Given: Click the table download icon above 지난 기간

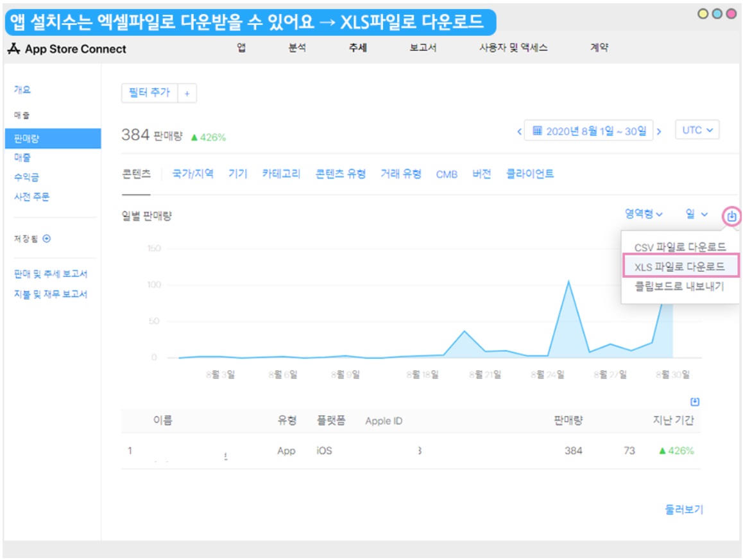Looking at the screenshot, I should coord(695,402).
